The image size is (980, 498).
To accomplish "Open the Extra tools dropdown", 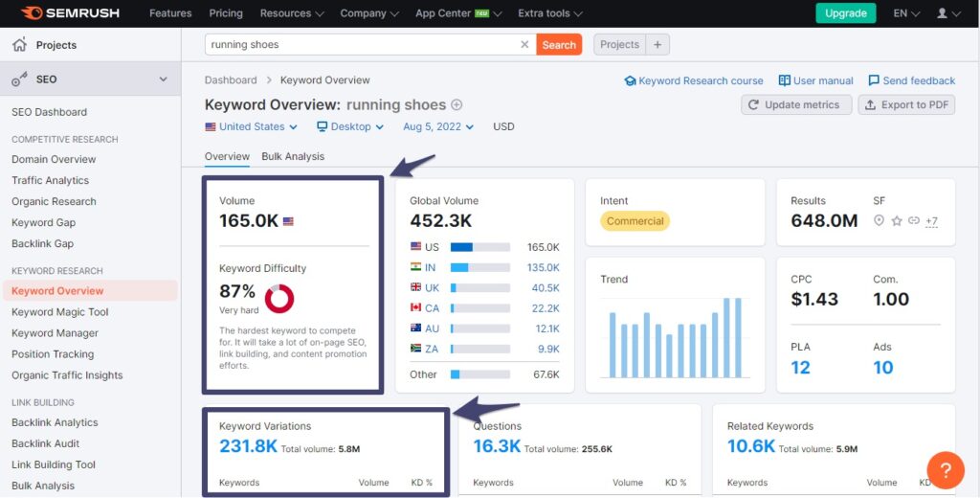I will tap(550, 13).
